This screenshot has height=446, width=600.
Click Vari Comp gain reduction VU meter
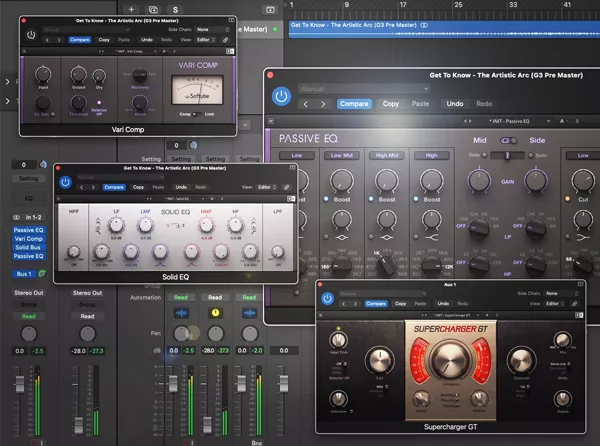pos(197,90)
